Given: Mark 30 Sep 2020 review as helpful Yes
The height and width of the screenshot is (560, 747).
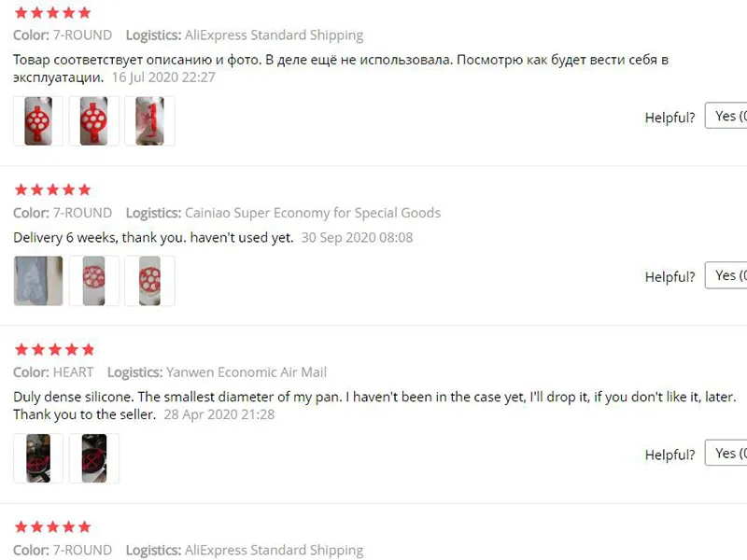Looking at the screenshot, I should [726, 275].
